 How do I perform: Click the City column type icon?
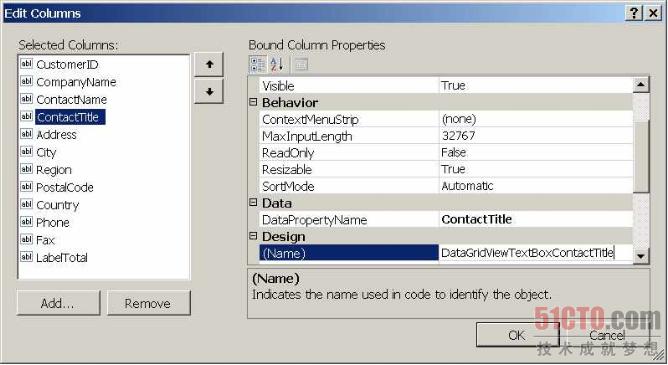26,152
